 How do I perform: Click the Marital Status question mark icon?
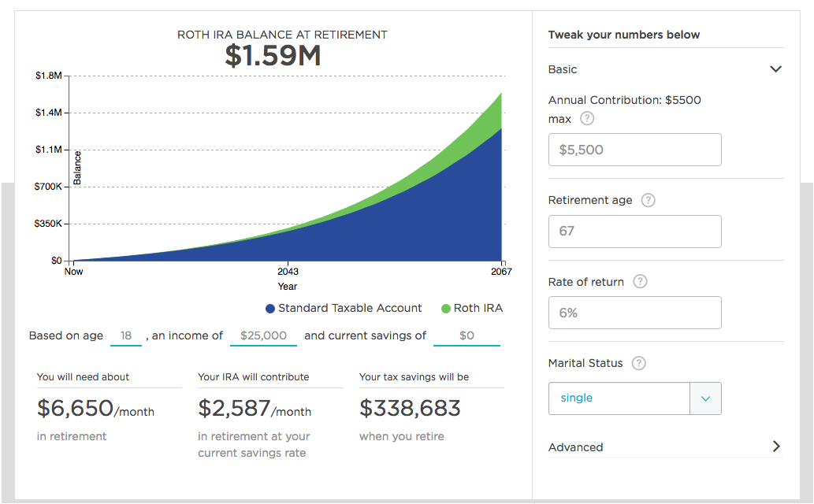click(x=639, y=363)
